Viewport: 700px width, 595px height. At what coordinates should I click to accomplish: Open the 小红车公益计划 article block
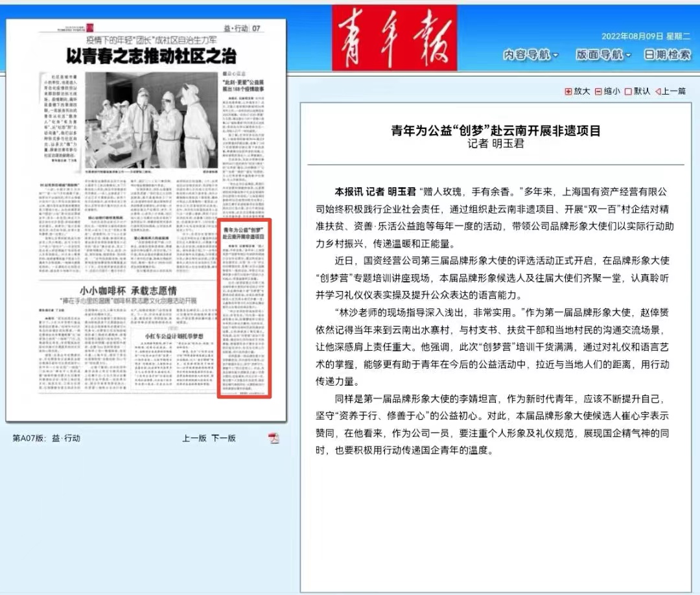pos(173,358)
